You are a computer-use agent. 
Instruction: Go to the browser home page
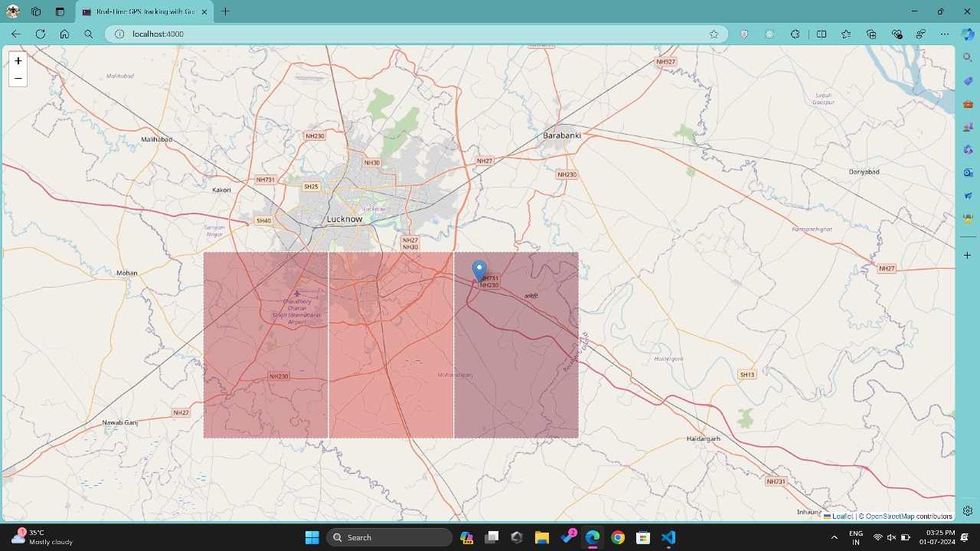(x=64, y=34)
